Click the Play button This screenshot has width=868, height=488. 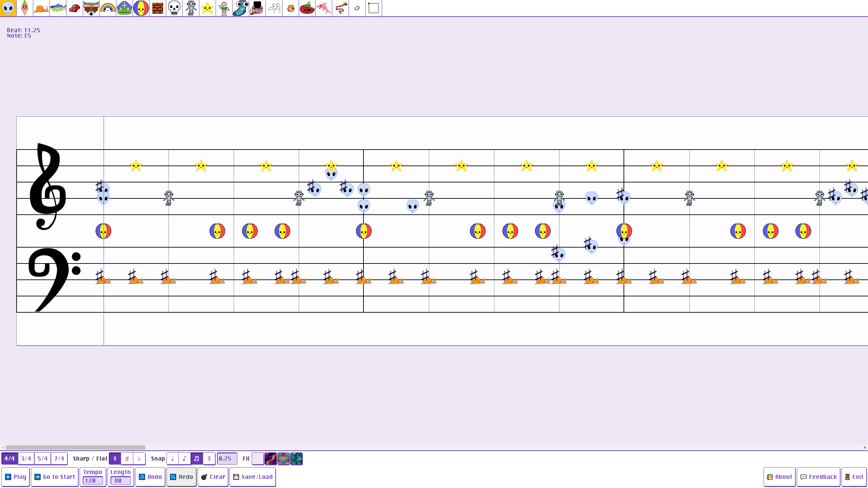[x=16, y=476]
